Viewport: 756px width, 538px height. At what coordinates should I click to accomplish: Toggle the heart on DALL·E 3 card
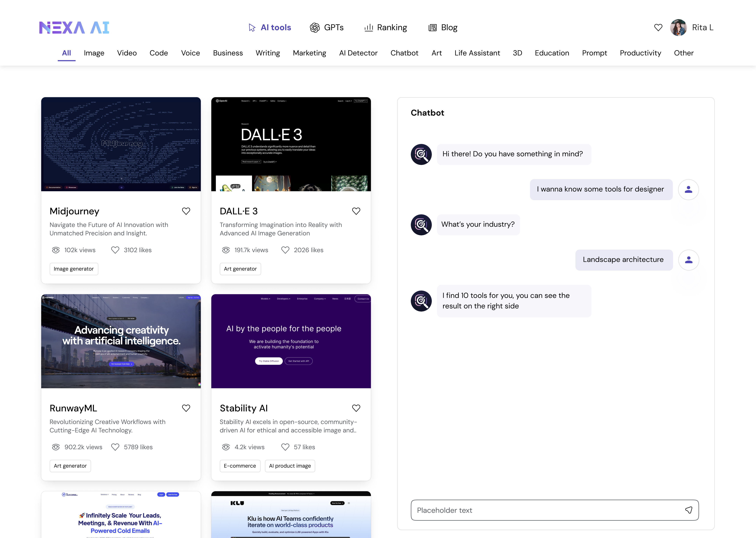(x=356, y=211)
